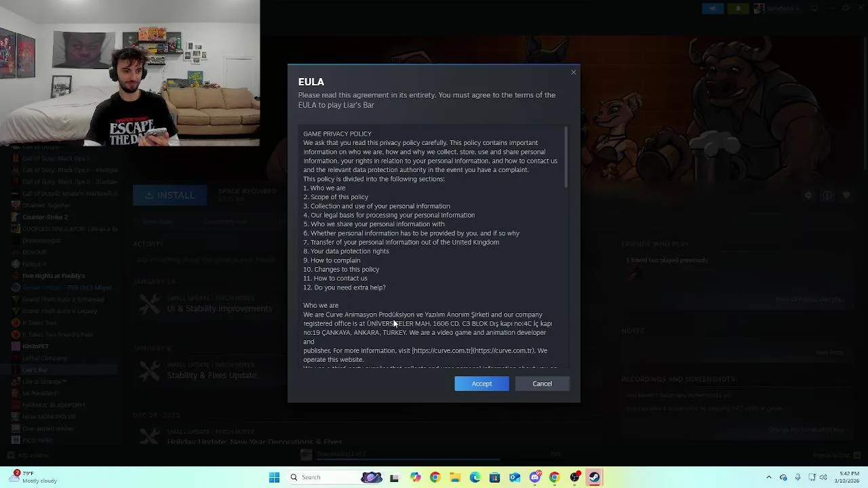Open the weather widget on taskbar

34,477
